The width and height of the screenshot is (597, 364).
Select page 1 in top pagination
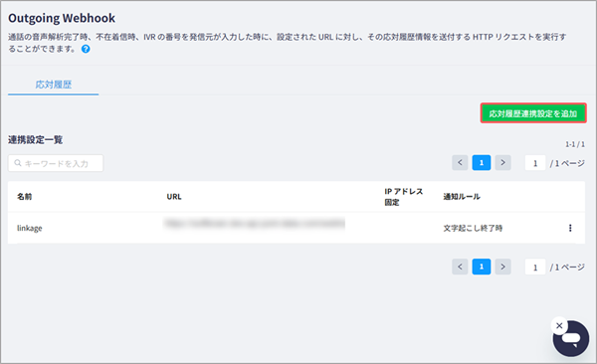pyautogui.click(x=482, y=162)
